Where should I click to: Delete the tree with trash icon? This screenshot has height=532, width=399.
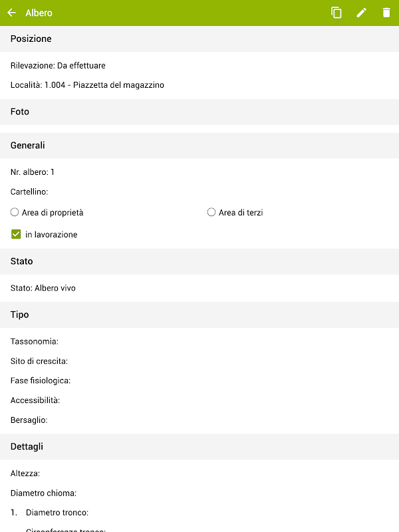pos(386,13)
